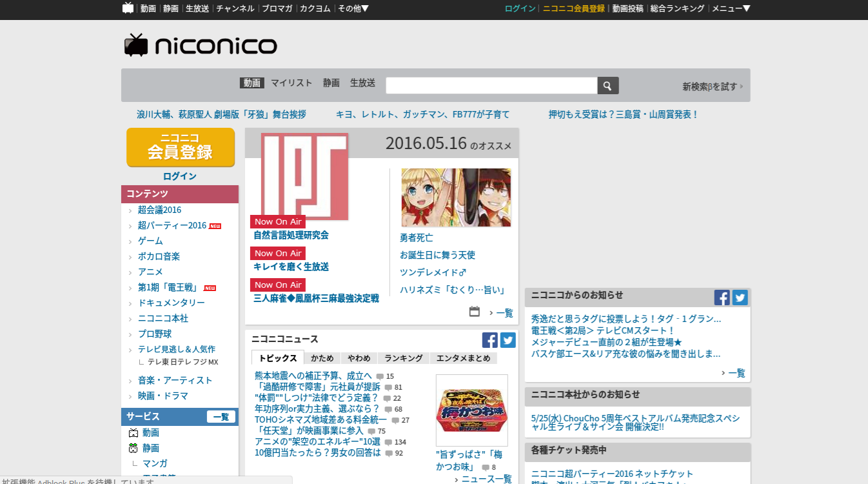Open マンガ under 静画 in sidebar

pos(155,463)
